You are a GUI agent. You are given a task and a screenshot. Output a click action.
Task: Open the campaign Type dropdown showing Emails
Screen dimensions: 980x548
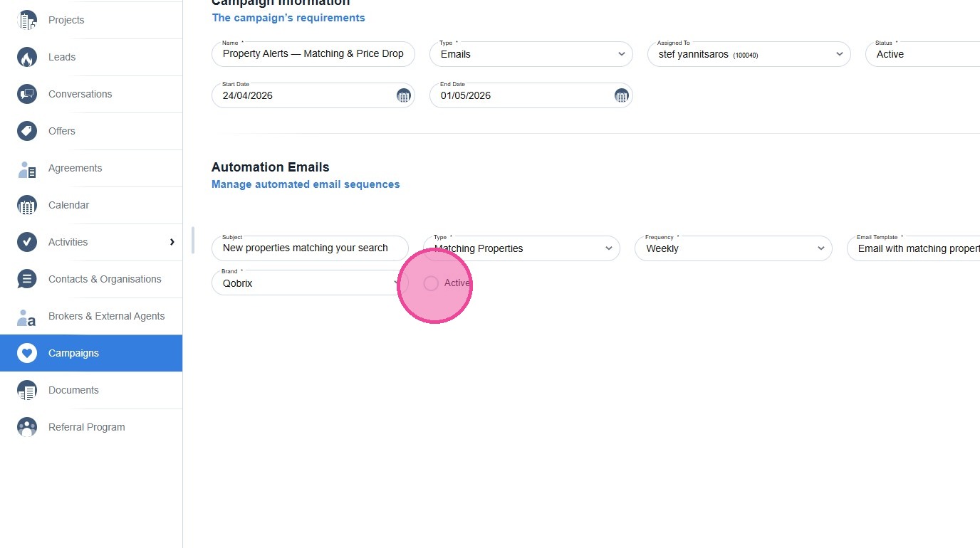tap(531, 54)
